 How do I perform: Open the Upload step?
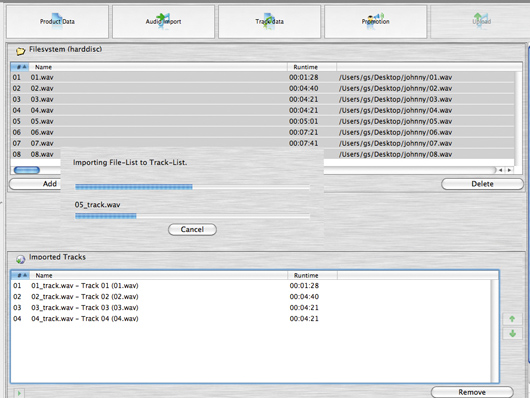[481, 22]
